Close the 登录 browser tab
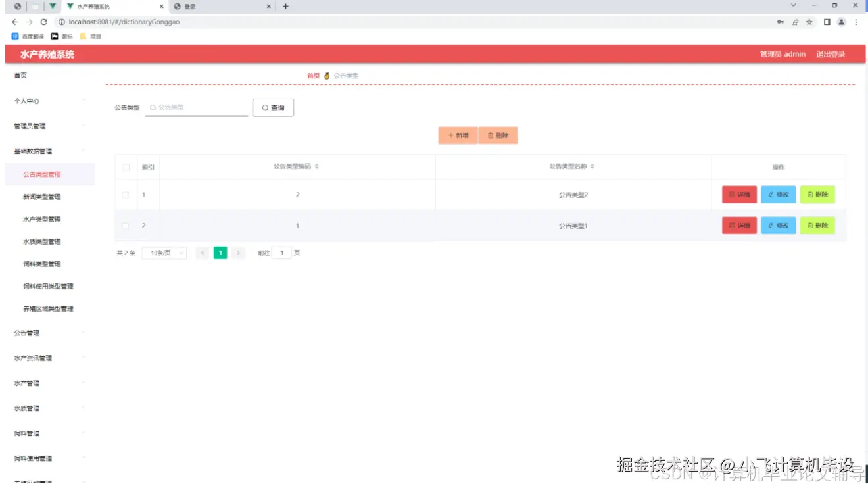The height and width of the screenshot is (488, 868). (269, 7)
